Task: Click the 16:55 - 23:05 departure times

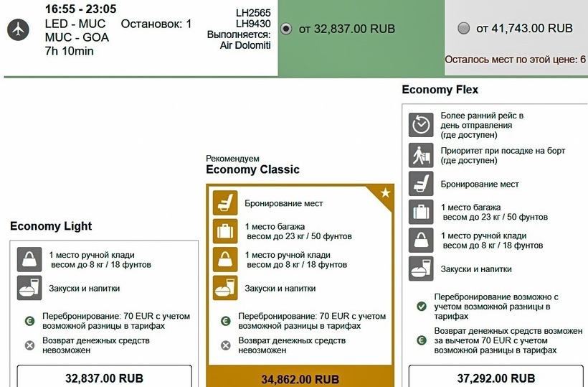Action: pos(80,9)
